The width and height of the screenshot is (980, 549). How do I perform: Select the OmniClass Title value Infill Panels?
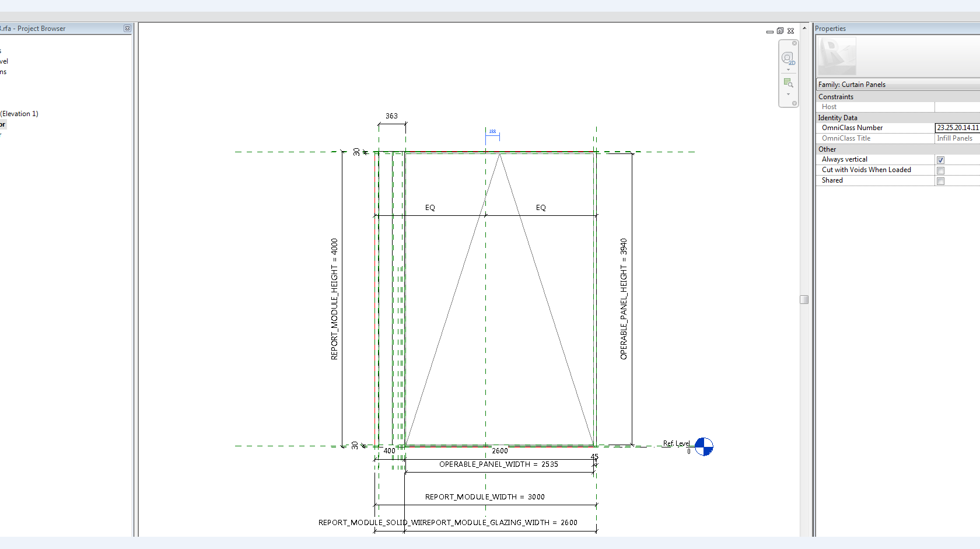click(954, 138)
